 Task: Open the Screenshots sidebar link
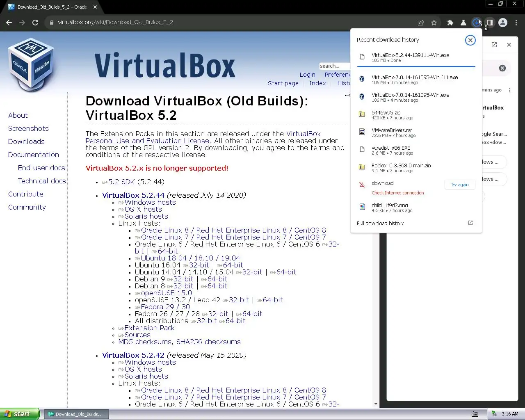[x=28, y=128]
